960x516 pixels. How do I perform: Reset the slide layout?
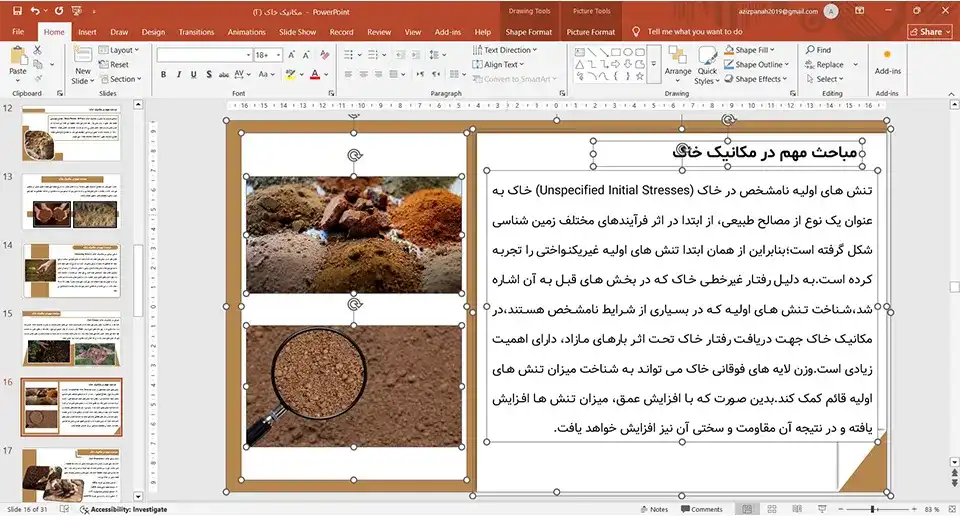click(x=114, y=64)
